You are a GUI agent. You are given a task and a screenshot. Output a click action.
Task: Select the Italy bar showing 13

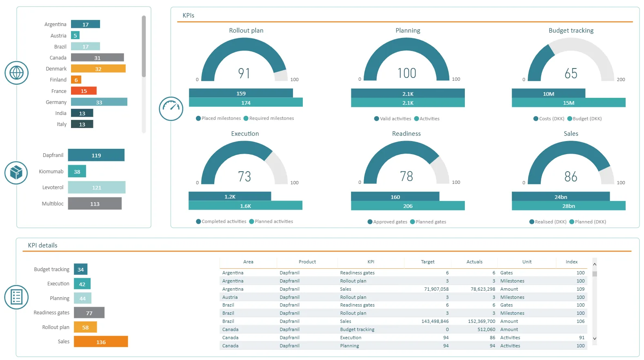[82, 124]
